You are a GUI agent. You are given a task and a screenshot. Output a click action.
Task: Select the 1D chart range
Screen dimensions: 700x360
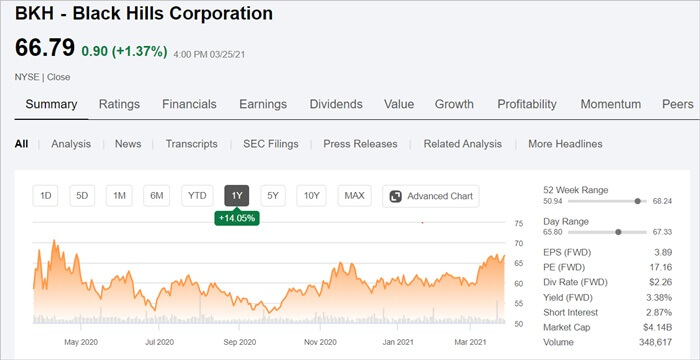[x=46, y=196]
